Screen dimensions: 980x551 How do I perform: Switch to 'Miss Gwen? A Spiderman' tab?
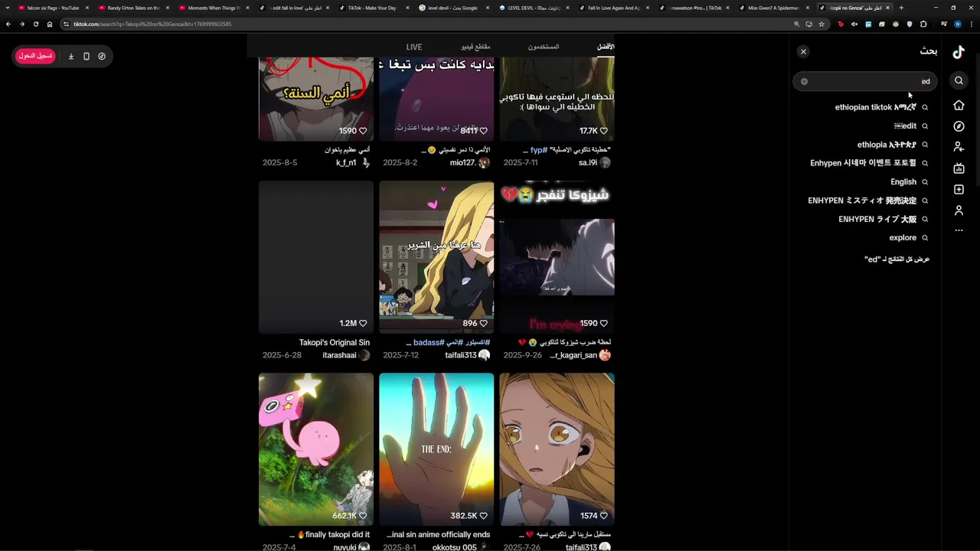pos(773,8)
